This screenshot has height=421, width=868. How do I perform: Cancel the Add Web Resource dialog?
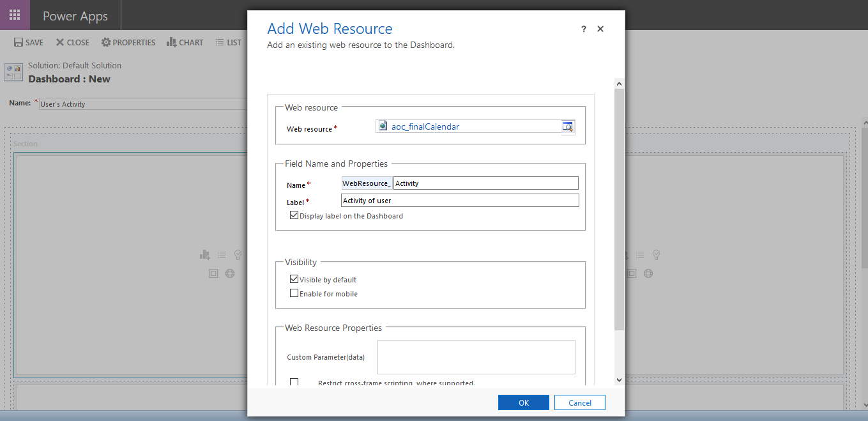pos(580,402)
